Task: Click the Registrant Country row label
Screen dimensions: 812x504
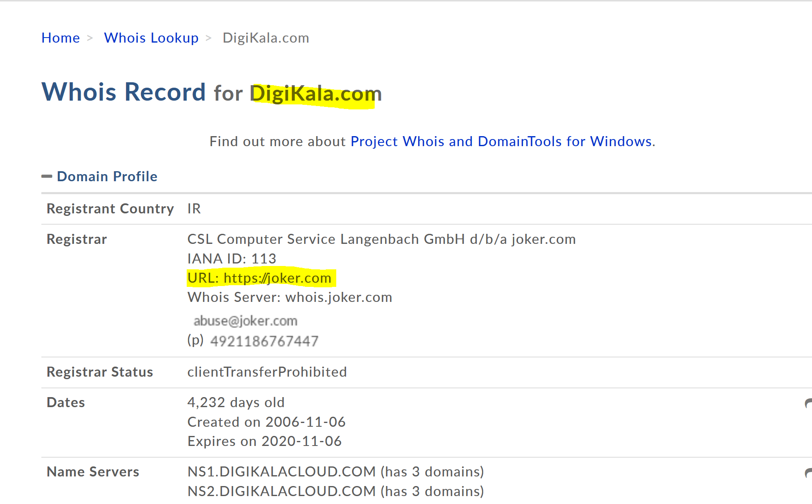Action: click(110, 209)
